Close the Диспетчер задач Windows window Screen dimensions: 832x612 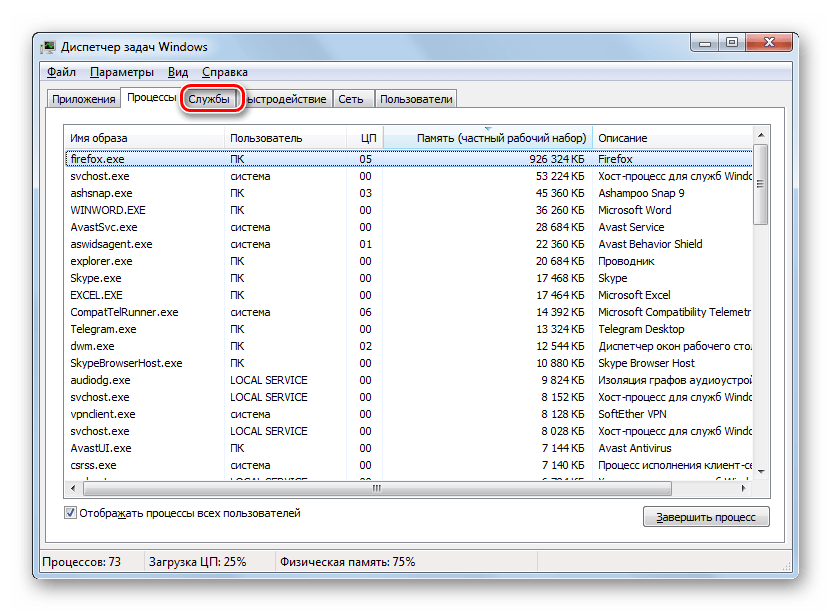(x=769, y=43)
